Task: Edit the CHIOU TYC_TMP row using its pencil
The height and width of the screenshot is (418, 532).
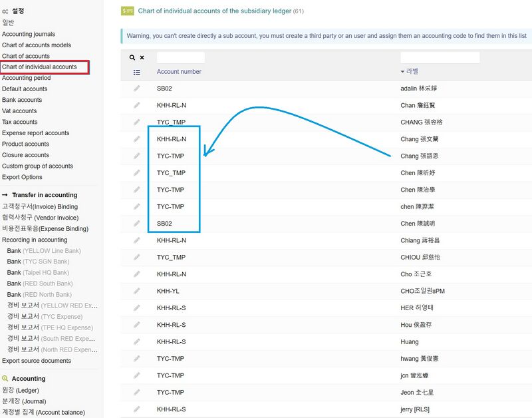Action: [x=137, y=257]
